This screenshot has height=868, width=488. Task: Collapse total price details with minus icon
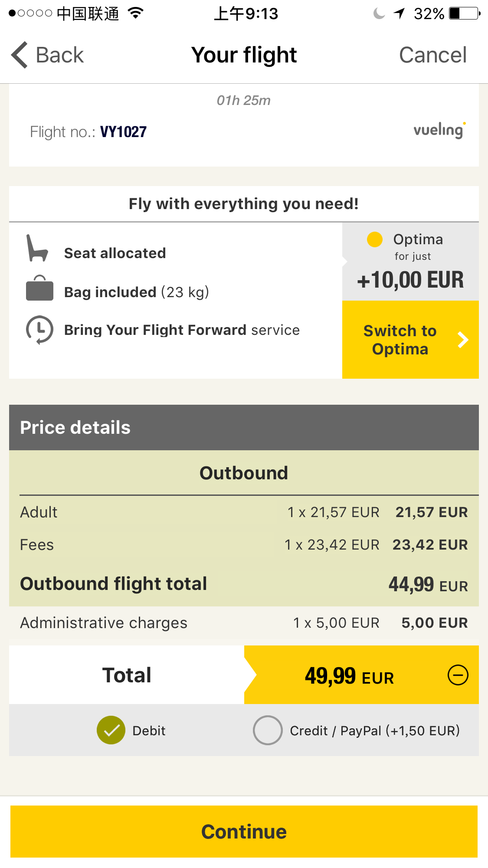click(x=458, y=675)
